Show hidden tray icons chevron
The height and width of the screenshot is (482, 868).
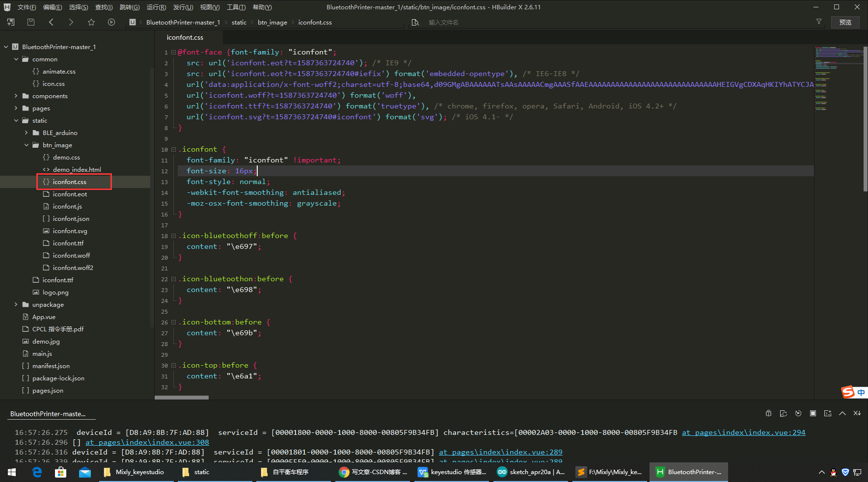click(821, 472)
